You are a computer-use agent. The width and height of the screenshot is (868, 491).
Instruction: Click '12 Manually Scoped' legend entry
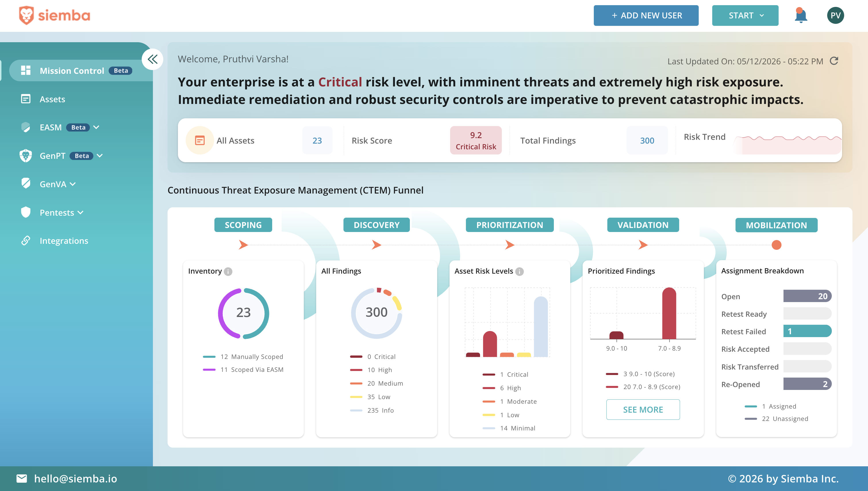[x=243, y=356]
